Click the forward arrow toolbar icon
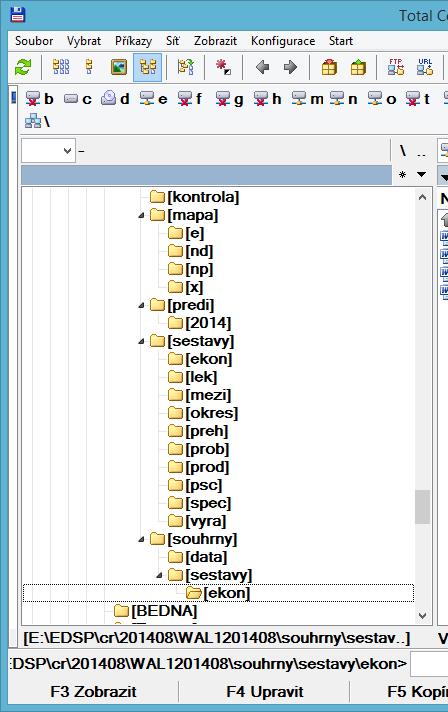448x712 pixels. coord(290,68)
